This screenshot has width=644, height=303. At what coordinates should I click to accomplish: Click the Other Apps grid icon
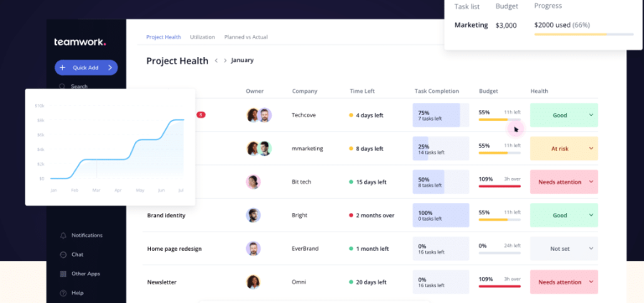point(63,274)
